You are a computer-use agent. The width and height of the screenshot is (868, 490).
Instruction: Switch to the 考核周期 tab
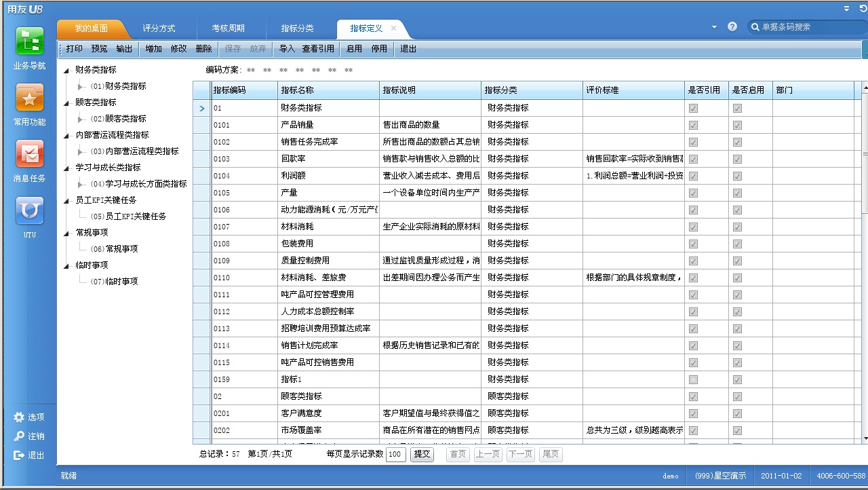(228, 29)
